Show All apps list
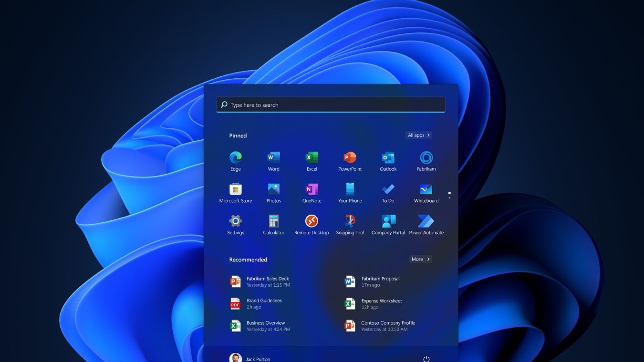This screenshot has width=644, height=362. 419,135
